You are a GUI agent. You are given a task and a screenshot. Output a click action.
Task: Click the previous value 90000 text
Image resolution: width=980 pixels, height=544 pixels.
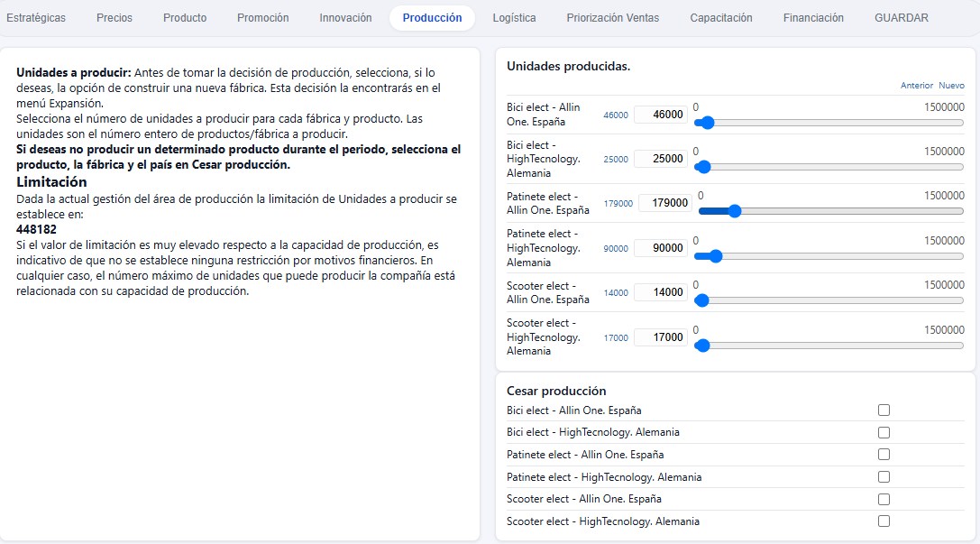[x=616, y=248]
